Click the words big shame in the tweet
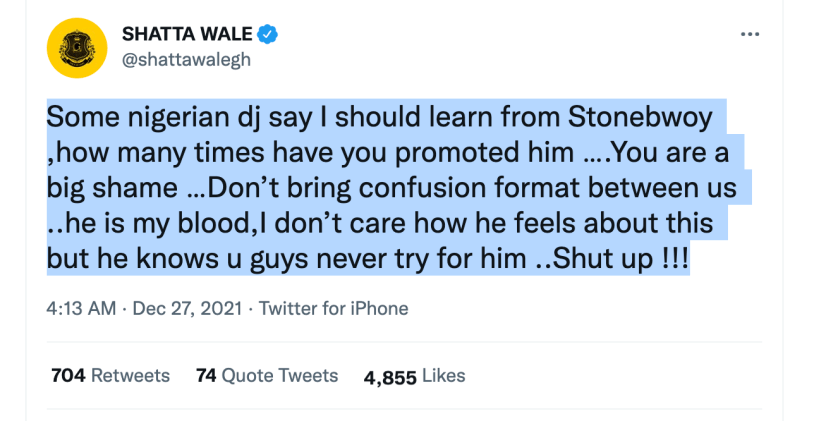 pyautogui.click(x=112, y=188)
